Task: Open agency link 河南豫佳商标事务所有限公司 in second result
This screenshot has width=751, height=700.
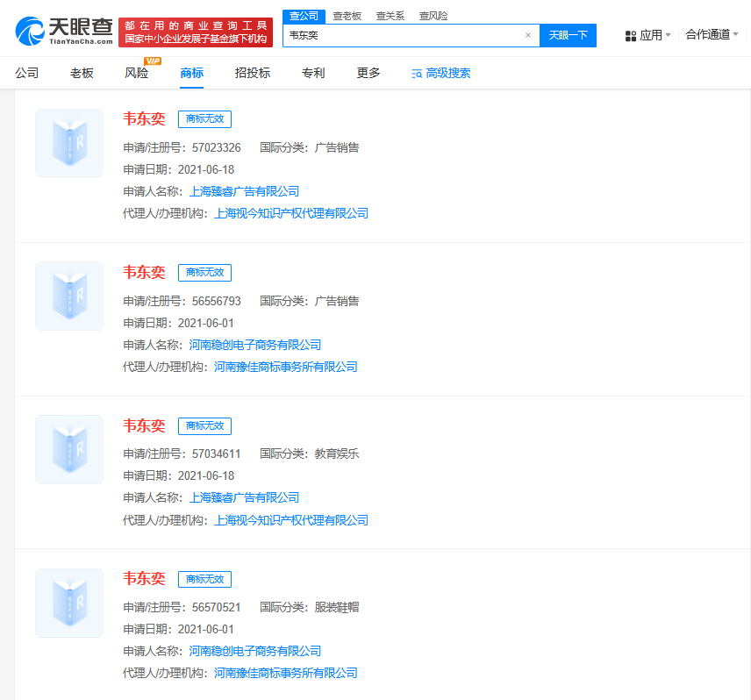Action: point(286,367)
